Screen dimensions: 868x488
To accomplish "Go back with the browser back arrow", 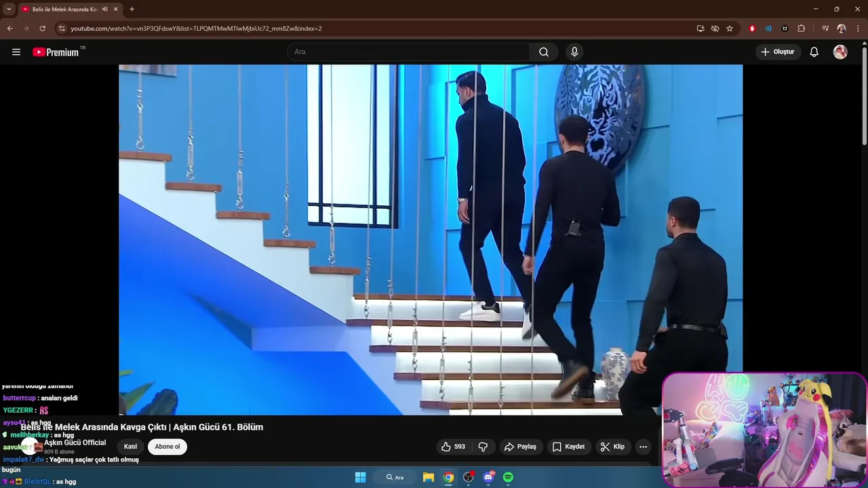I will [9, 28].
